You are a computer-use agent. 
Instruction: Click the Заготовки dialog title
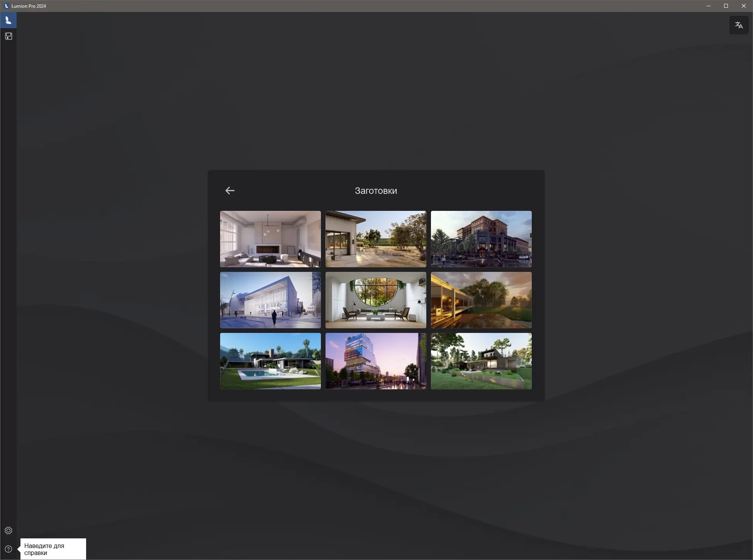pos(376,191)
